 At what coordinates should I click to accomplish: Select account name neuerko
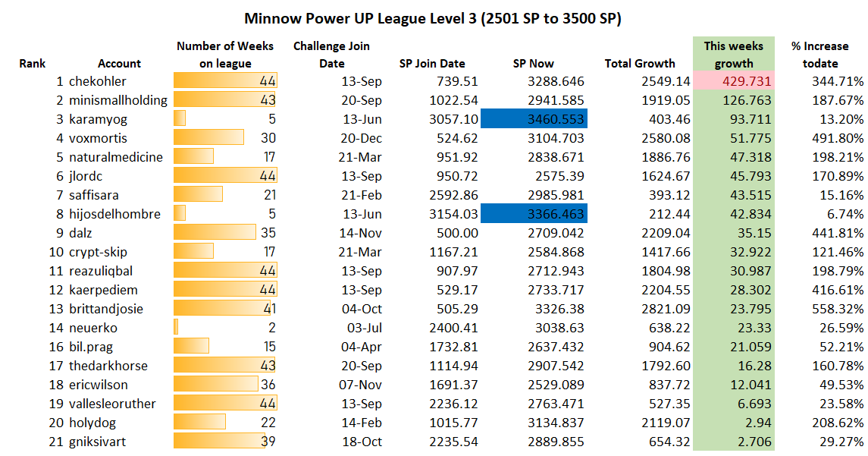(x=93, y=328)
